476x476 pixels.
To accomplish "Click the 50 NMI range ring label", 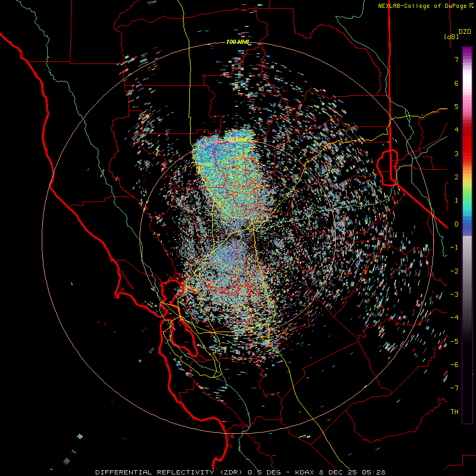I will [x=237, y=140].
